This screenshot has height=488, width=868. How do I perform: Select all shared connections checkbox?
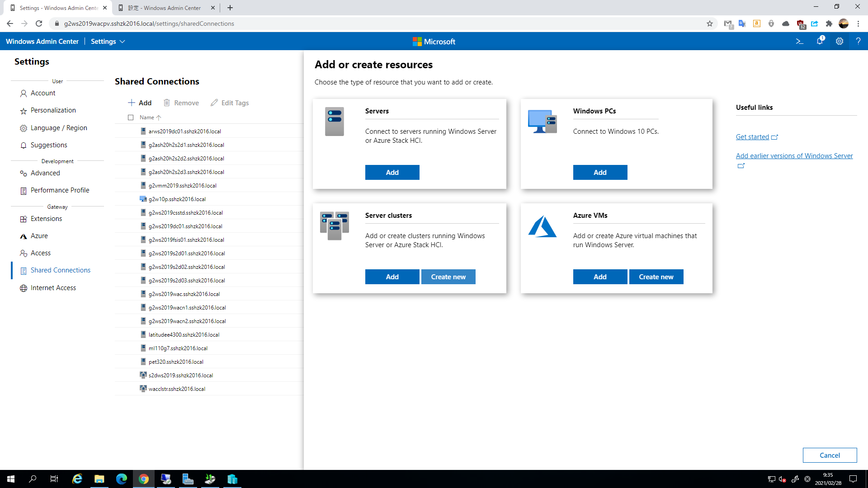tap(131, 117)
